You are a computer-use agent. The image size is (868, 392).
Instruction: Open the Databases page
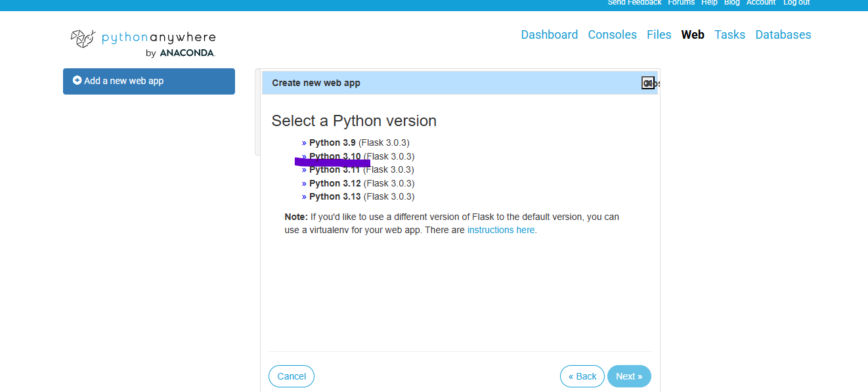point(783,35)
